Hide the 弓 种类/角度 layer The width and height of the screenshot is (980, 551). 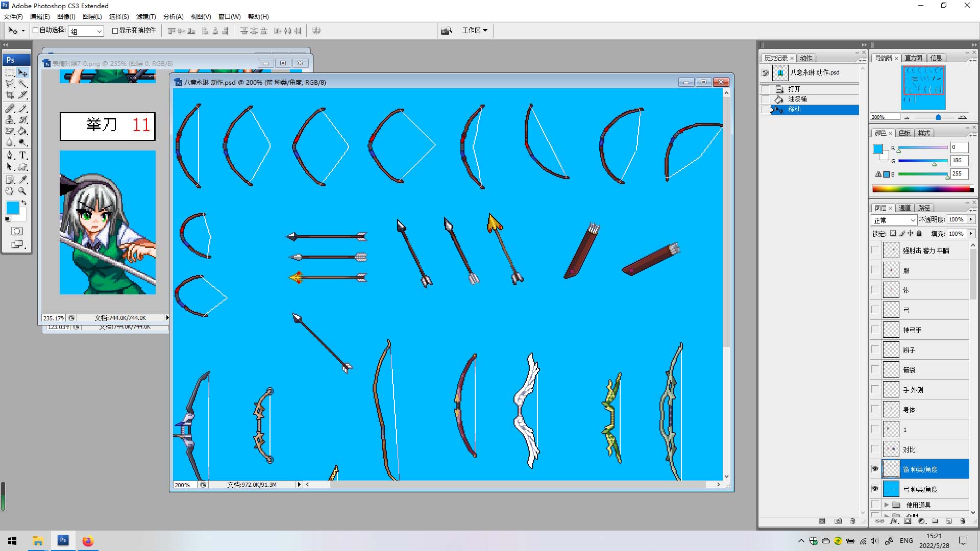point(875,489)
